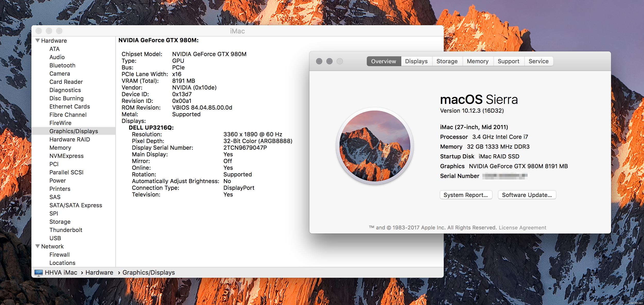Open the License Agreement link
644x305 pixels.
(522, 228)
